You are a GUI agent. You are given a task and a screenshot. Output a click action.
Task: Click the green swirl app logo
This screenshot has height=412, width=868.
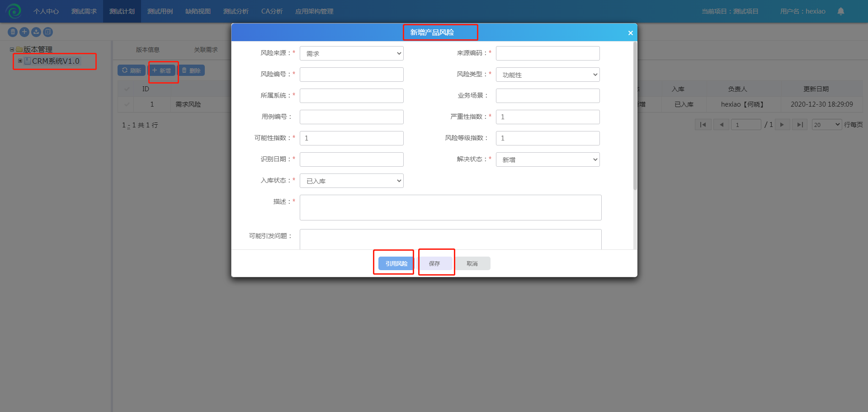[14, 11]
